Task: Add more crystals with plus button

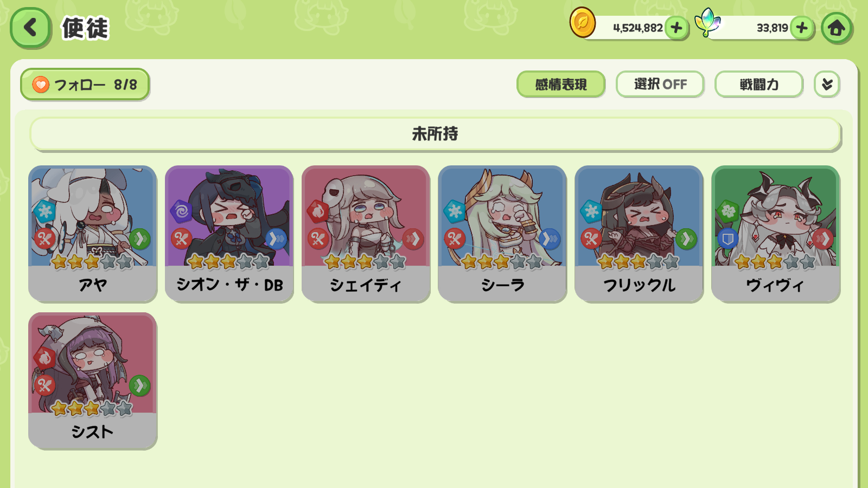Action: tap(802, 28)
